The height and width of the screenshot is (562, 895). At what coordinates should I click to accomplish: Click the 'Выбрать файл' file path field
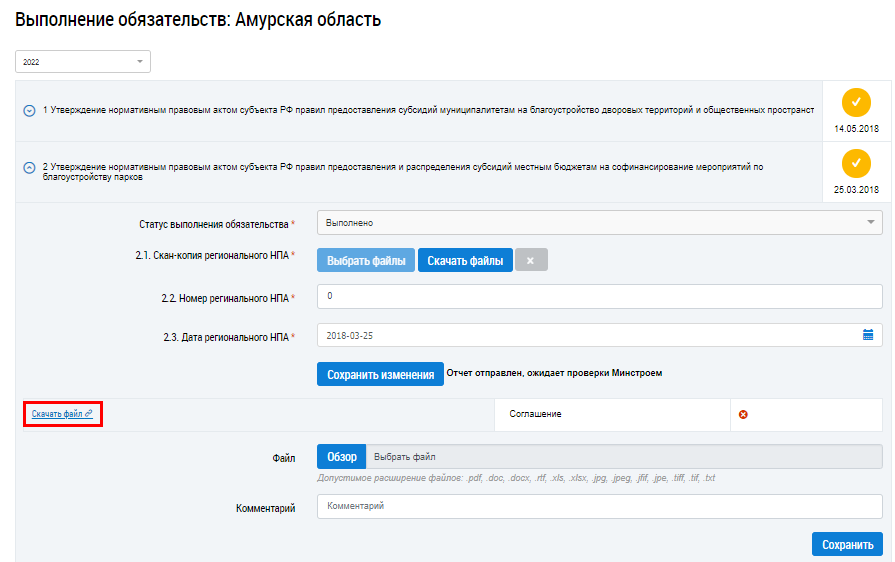coord(623,457)
